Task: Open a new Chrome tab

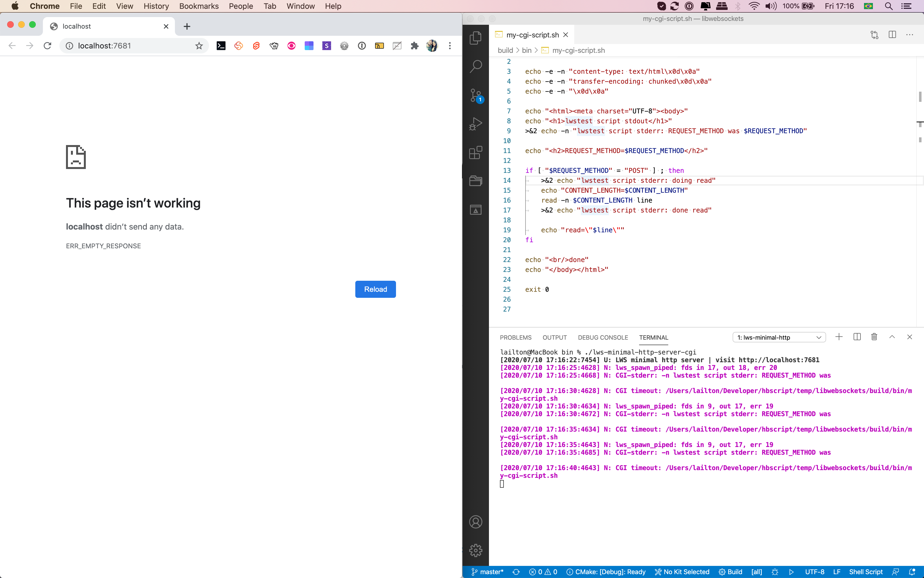Action: (x=187, y=26)
